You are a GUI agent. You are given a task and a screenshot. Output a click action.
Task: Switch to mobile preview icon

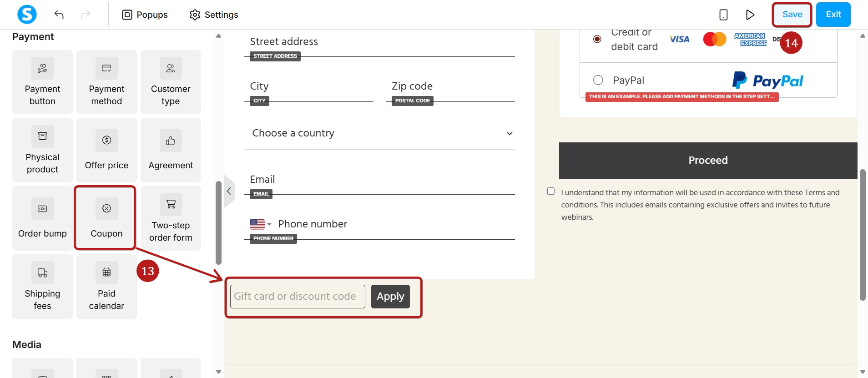pyautogui.click(x=723, y=15)
